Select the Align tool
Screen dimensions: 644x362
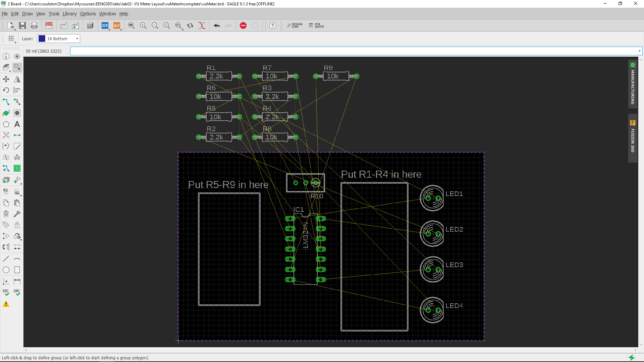[17, 90]
